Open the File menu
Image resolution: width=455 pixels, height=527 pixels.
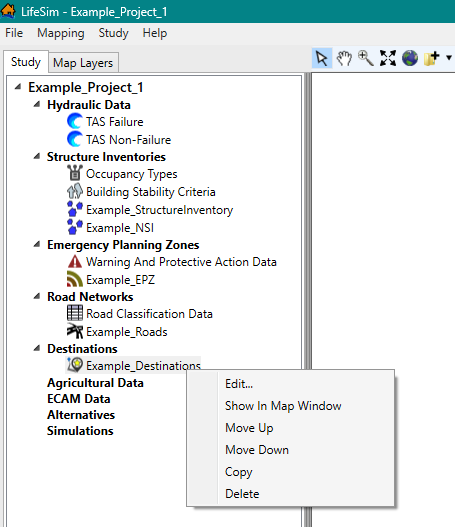coord(14,33)
